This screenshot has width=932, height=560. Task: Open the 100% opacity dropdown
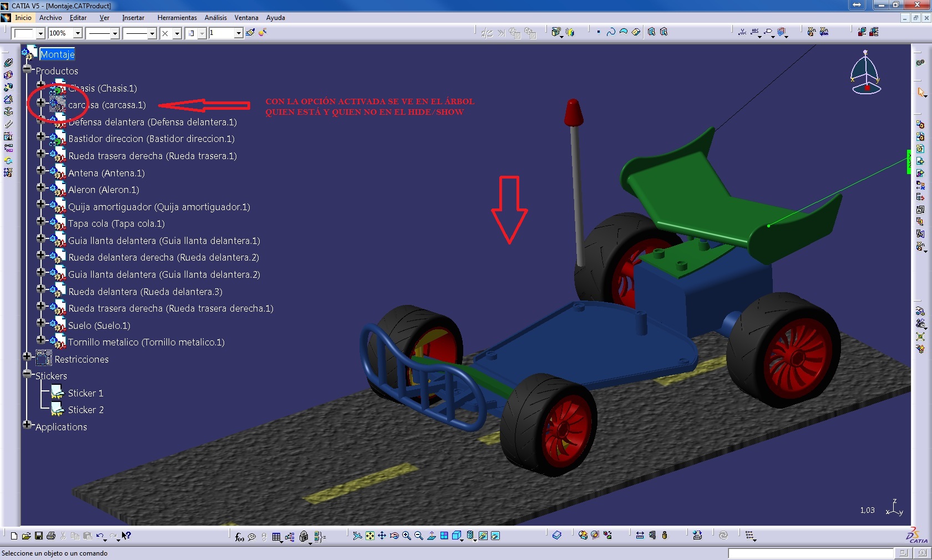pos(78,33)
